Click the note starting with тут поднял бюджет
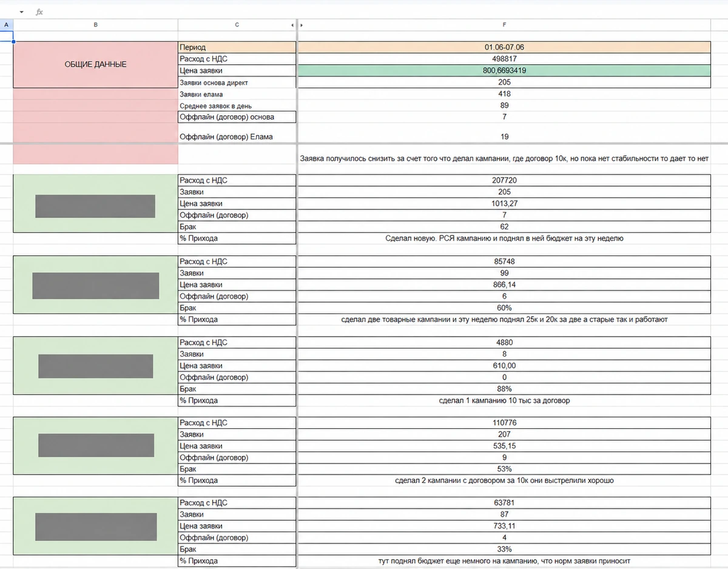The image size is (728, 569). [x=504, y=561]
